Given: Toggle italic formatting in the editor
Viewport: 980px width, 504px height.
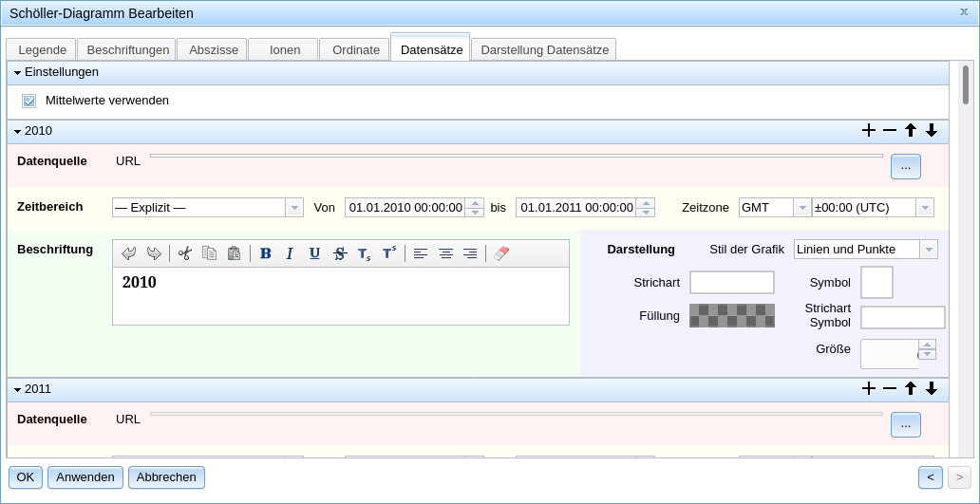Looking at the screenshot, I should click(x=290, y=253).
